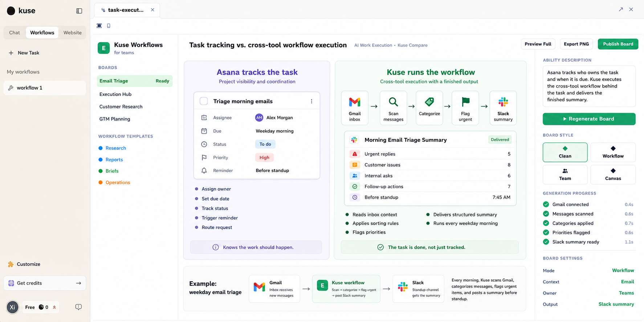Viewport: 644px width, 322px height.
Task: Click the Gmail inbox step icon
Action: 355,102
